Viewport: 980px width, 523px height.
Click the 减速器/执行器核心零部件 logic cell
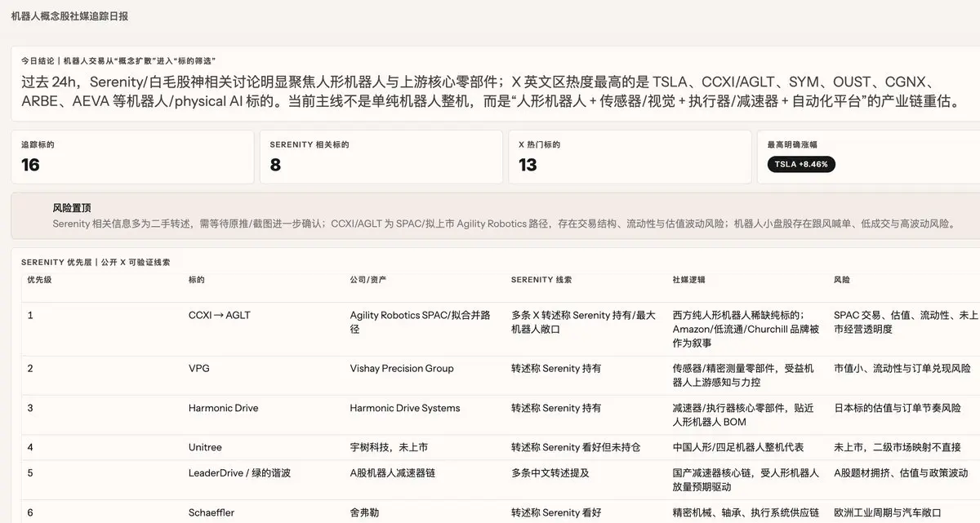pyautogui.click(x=744, y=414)
